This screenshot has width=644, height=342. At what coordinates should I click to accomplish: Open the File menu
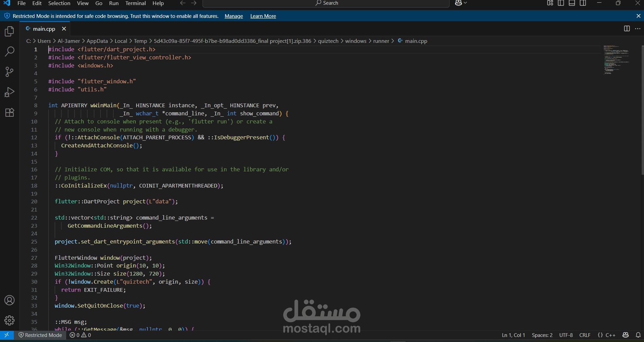pos(22,3)
